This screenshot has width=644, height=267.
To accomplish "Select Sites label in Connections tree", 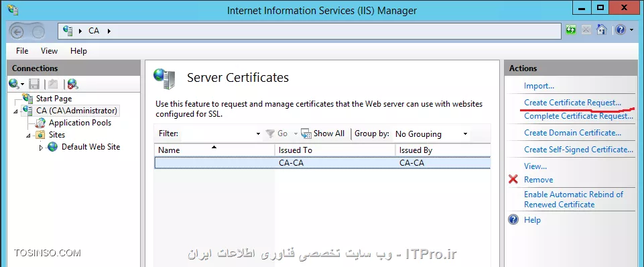I will tap(57, 135).
